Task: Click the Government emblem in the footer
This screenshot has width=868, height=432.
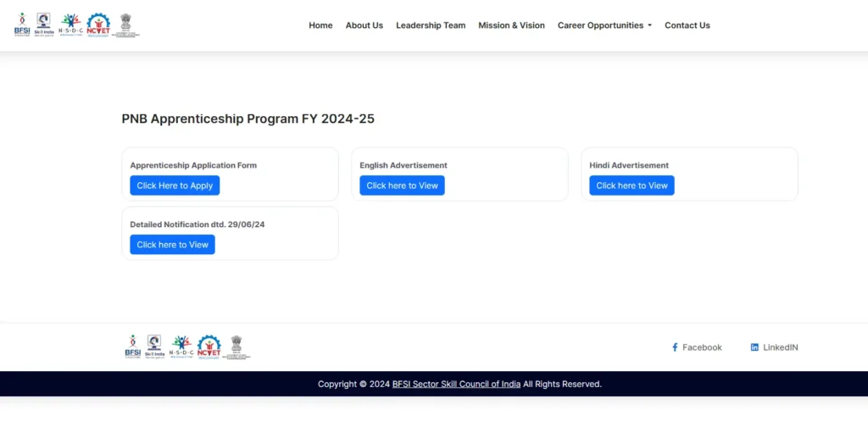Action: [x=236, y=346]
